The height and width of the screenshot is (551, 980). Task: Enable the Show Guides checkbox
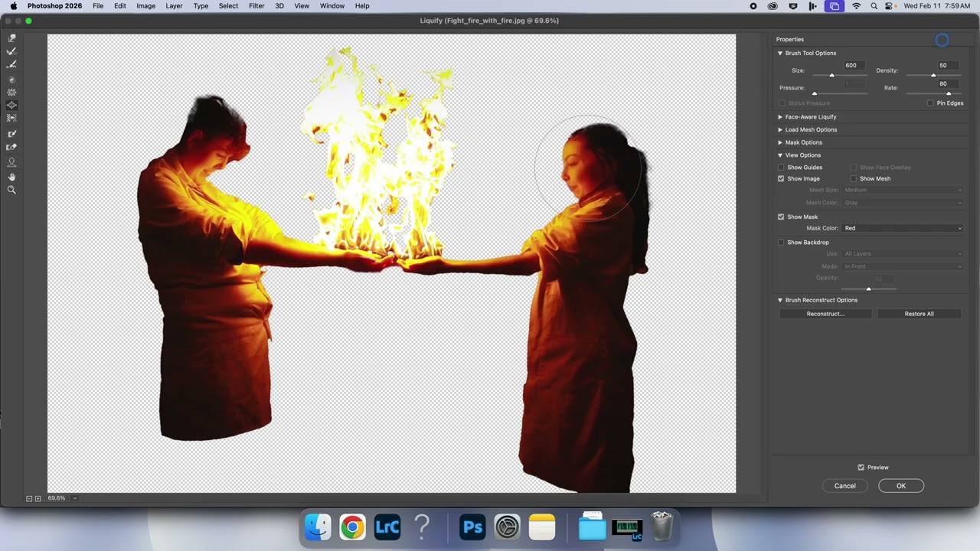coord(781,168)
